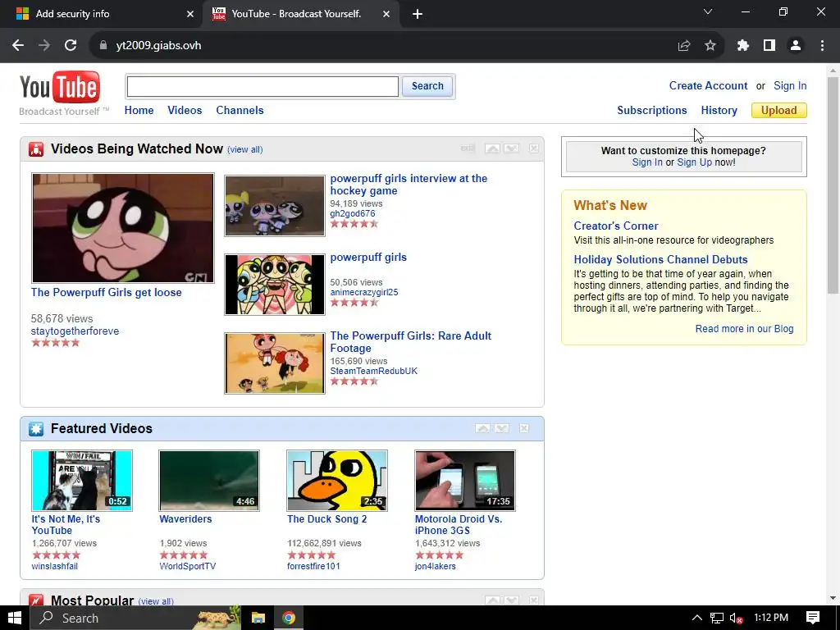The height and width of the screenshot is (630, 840).
Task: Close the Videos Being Watched Now module
Action: [x=533, y=148]
